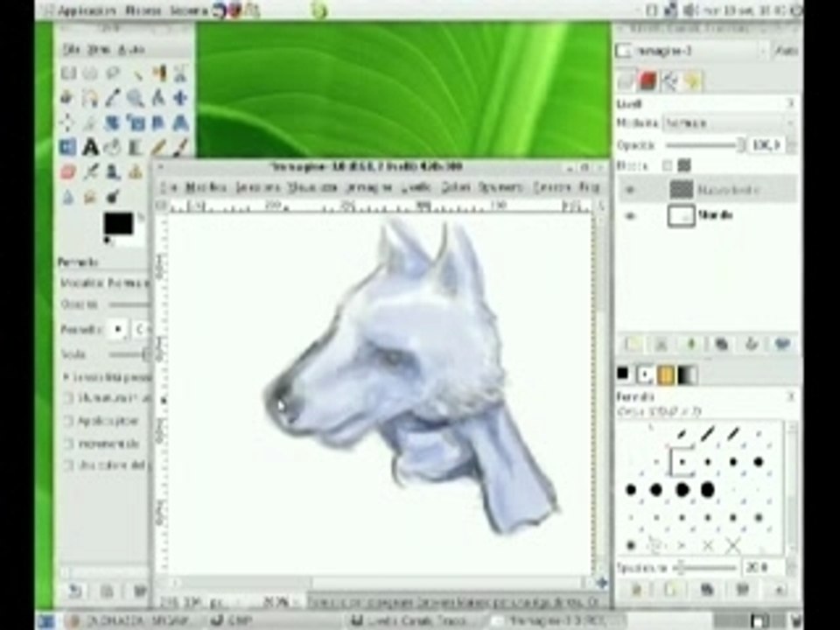The image size is (840, 630).
Task: Select the Rectangle Select tool
Action: click(68, 73)
